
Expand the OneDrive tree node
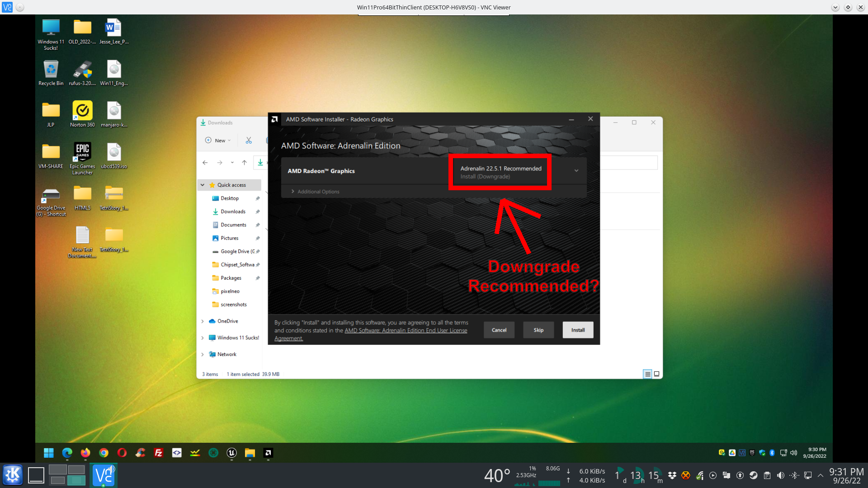203,321
